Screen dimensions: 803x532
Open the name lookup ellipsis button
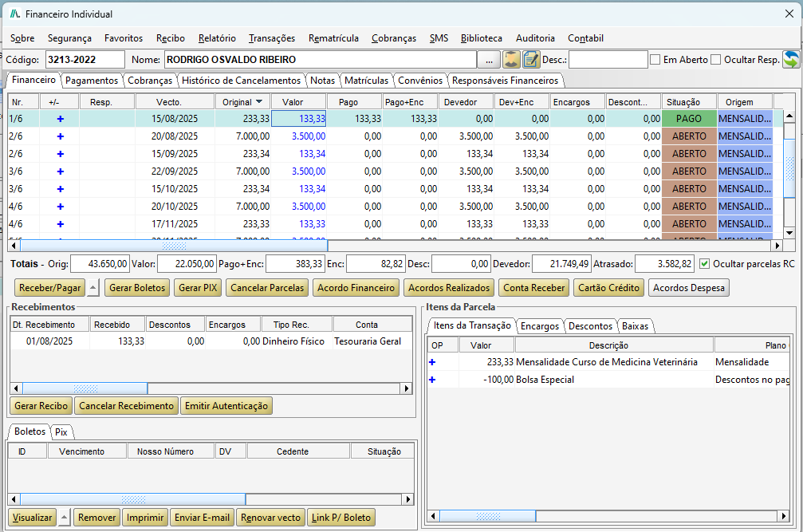click(x=489, y=59)
